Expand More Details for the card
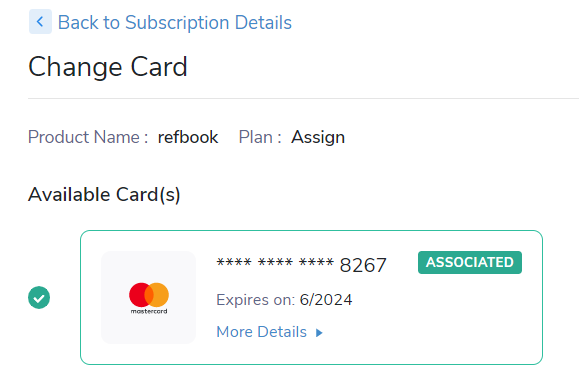 click(269, 332)
